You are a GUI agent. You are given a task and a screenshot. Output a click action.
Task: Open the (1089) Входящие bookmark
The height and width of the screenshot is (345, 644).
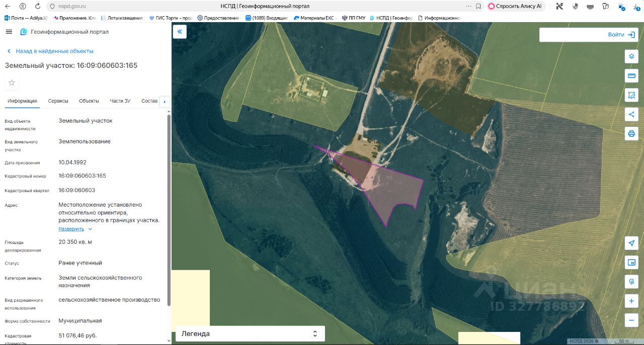266,18
